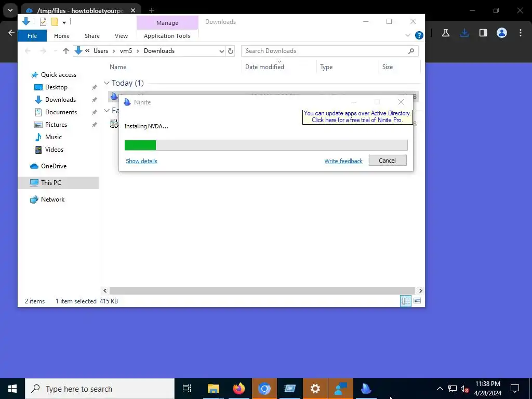The width and height of the screenshot is (532, 399).
Task: Open Music in the navigation pane
Action: 54,137
